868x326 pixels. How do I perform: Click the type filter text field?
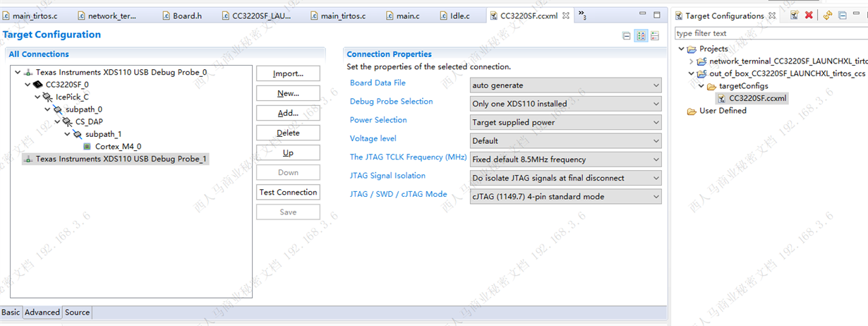[771, 33]
